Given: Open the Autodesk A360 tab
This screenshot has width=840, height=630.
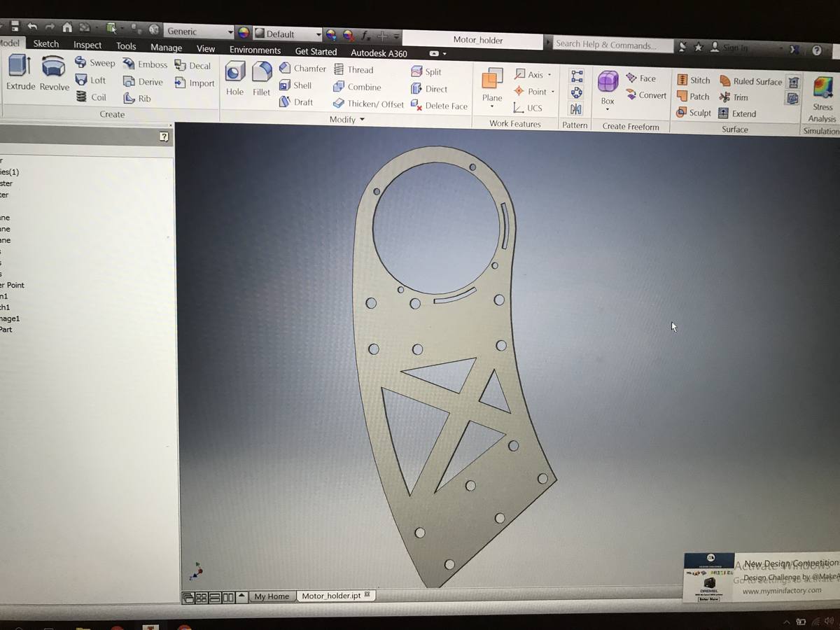Looking at the screenshot, I should point(379,53).
